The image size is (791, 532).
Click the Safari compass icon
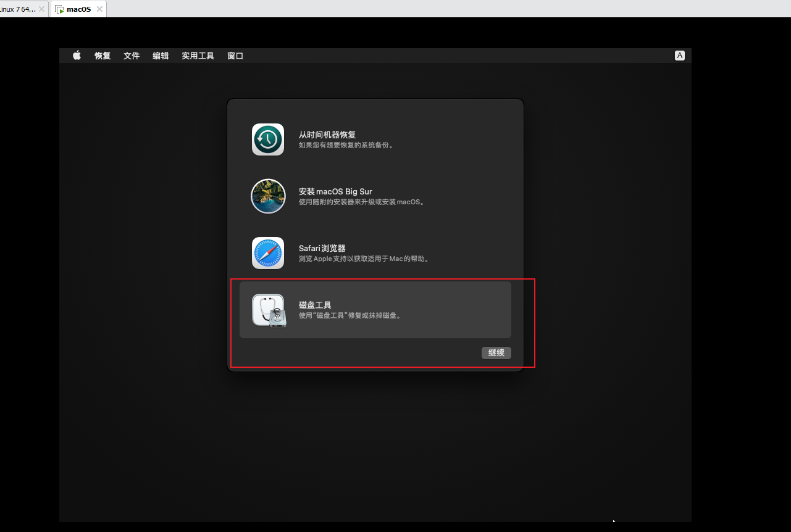(268, 253)
